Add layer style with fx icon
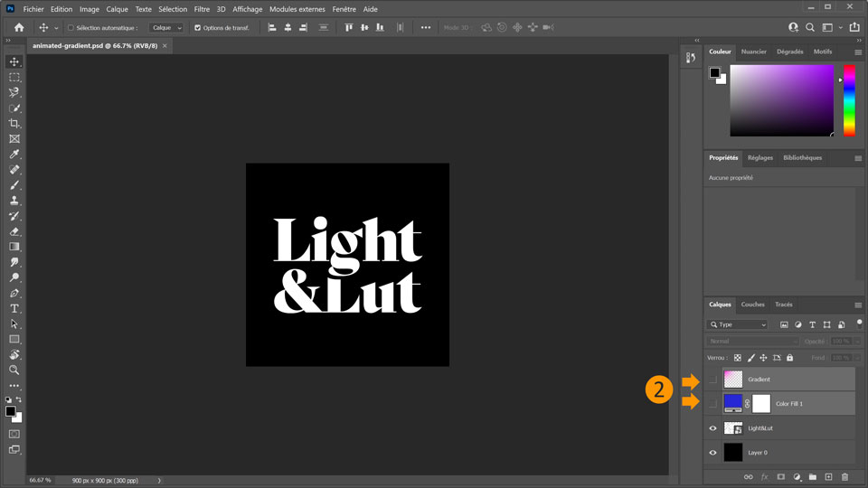The width and height of the screenshot is (868, 488). tap(764, 476)
